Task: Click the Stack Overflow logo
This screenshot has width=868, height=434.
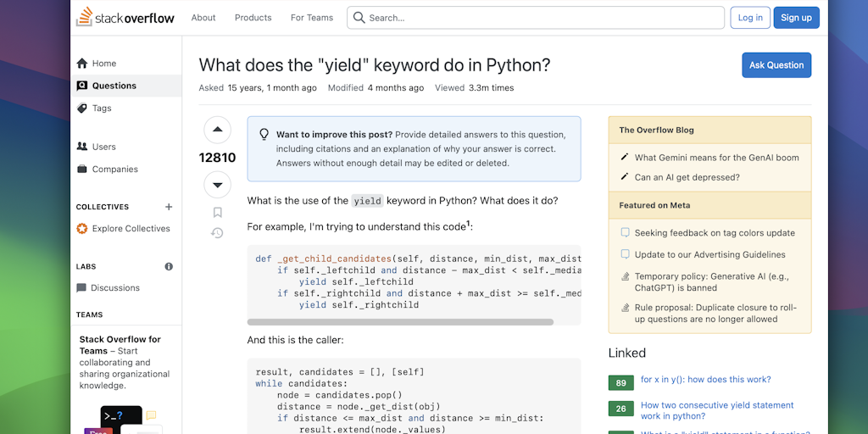Action: click(x=125, y=17)
